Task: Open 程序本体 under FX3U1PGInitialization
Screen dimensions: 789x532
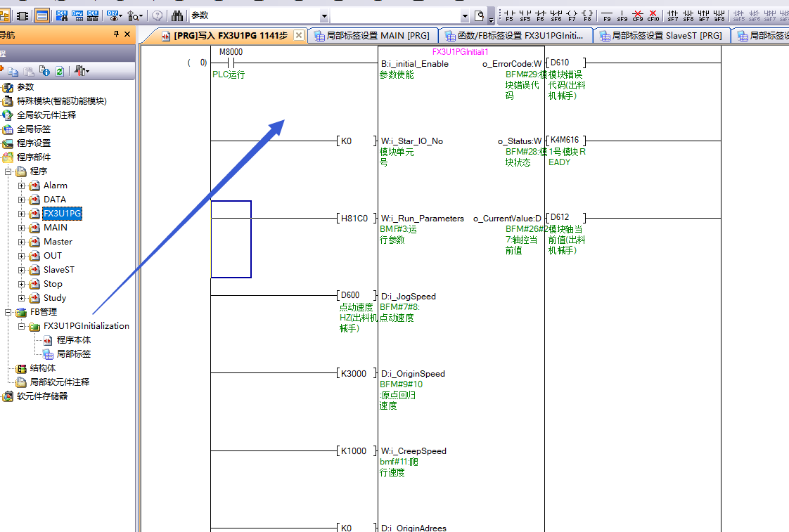Action: pyautogui.click(x=73, y=340)
